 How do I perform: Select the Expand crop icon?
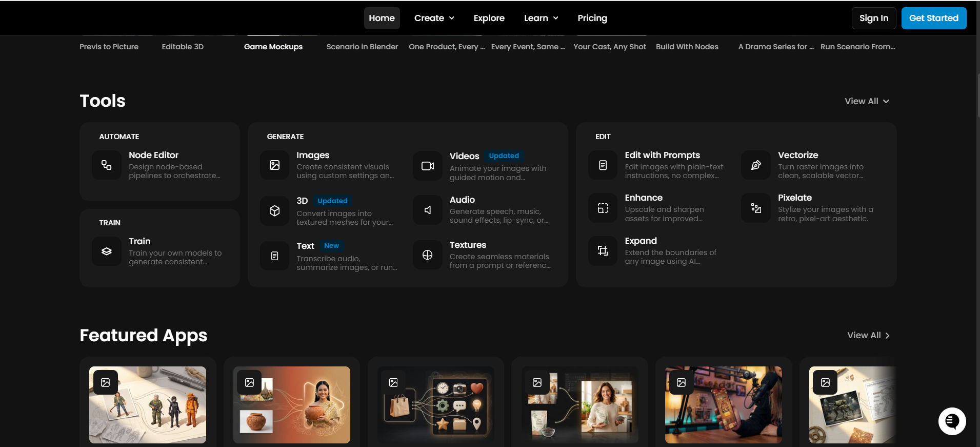[603, 250]
